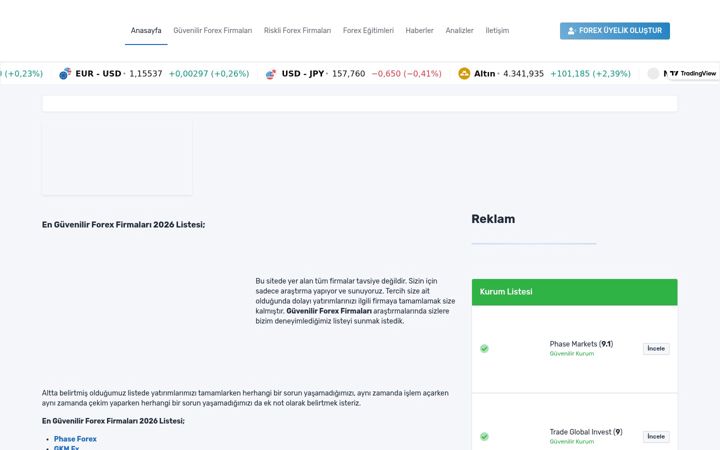Click the blank image card placeholder
This screenshot has height=450, width=720.
point(118,157)
